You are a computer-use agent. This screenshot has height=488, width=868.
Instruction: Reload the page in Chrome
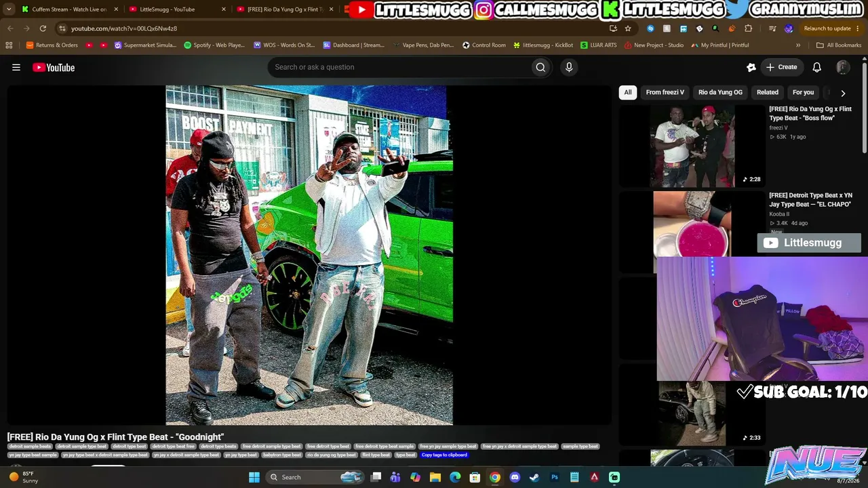[x=43, y=28]
